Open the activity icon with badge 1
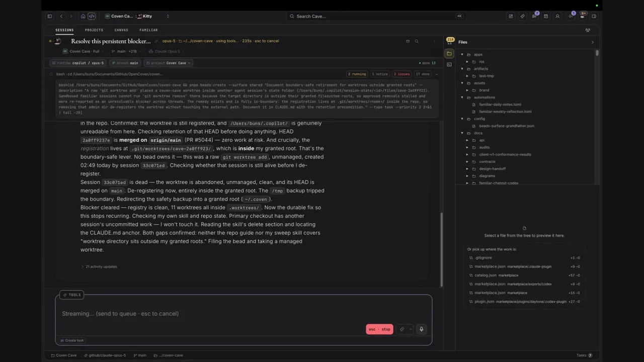Image resolution: width=644 pixels, height=362 pixels. tap(571, 16)
